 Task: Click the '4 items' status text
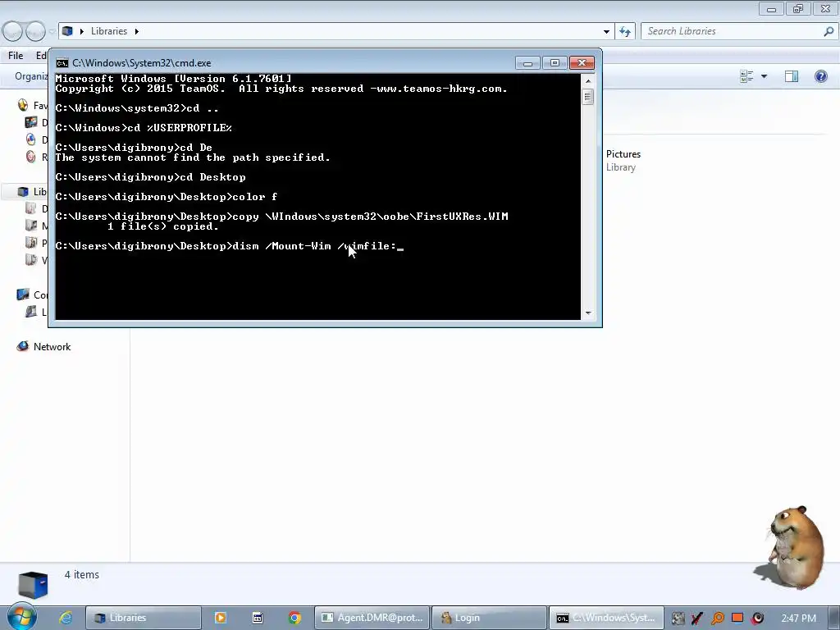pyautogui.click(x=82, y=574)
